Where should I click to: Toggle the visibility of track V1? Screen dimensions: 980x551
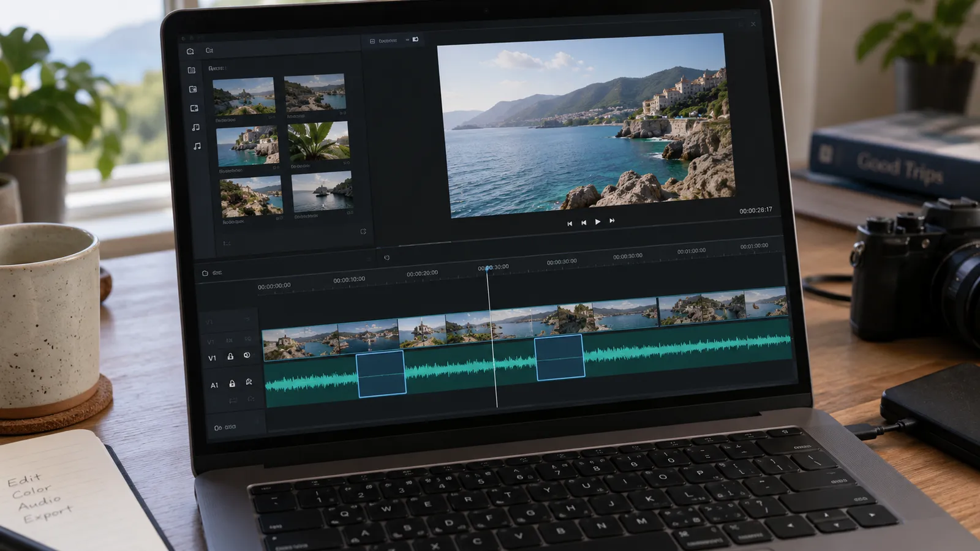pyautogui.click(x=247, y=355)
